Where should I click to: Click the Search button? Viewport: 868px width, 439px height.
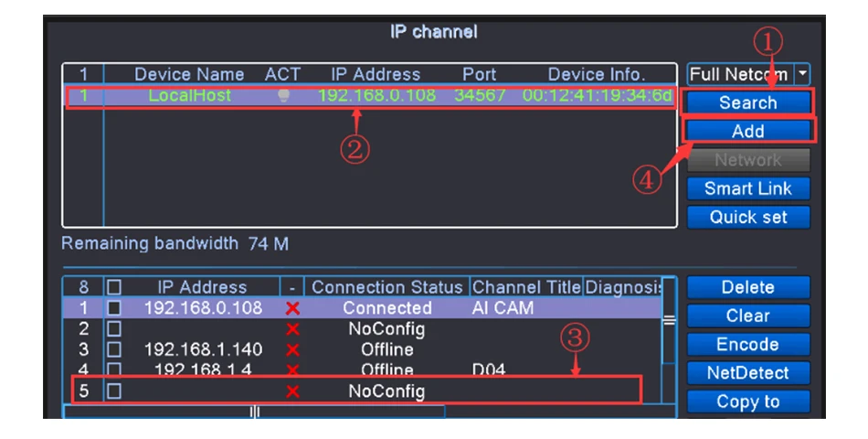pyautogui.click(x=747, y=102)
